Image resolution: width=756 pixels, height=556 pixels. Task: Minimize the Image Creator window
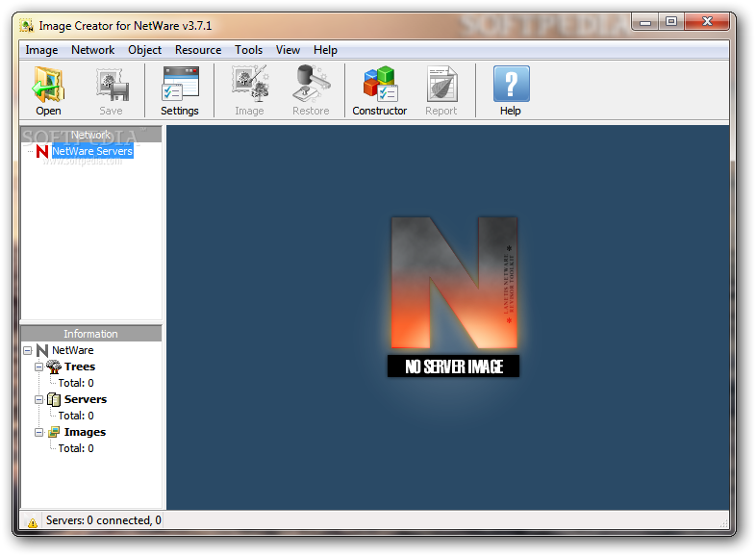point(646,22)
